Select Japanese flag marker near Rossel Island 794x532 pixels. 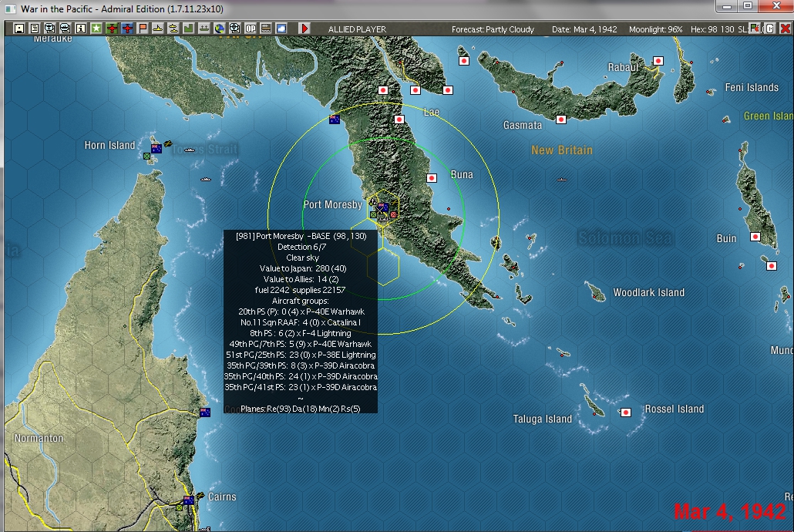coord(625,412)
